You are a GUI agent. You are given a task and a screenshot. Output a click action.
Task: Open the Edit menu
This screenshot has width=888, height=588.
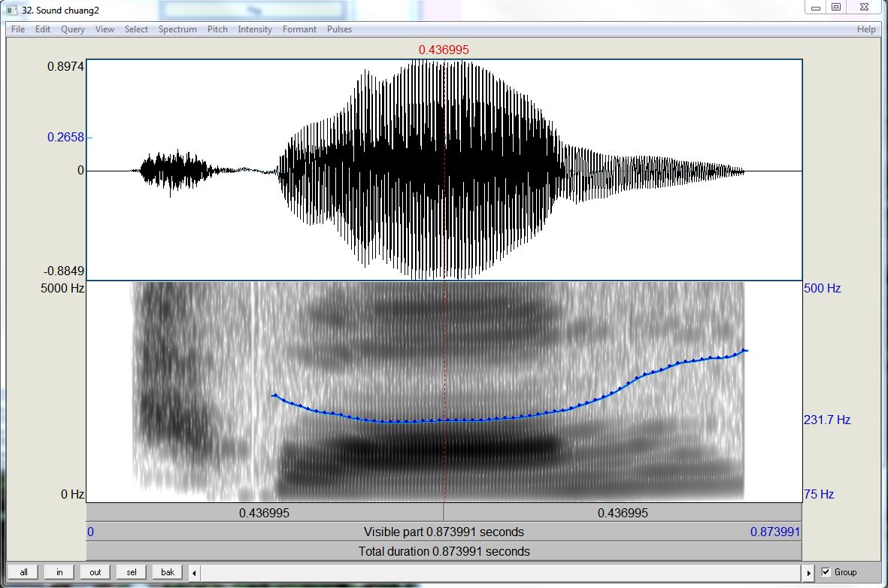(42, 29)
